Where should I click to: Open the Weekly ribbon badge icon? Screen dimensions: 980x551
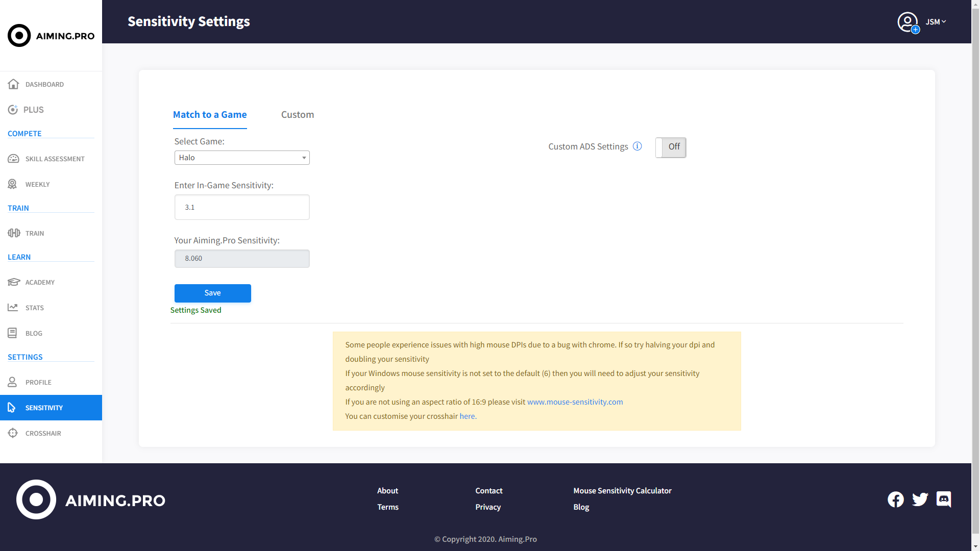(x=12, y=184)
